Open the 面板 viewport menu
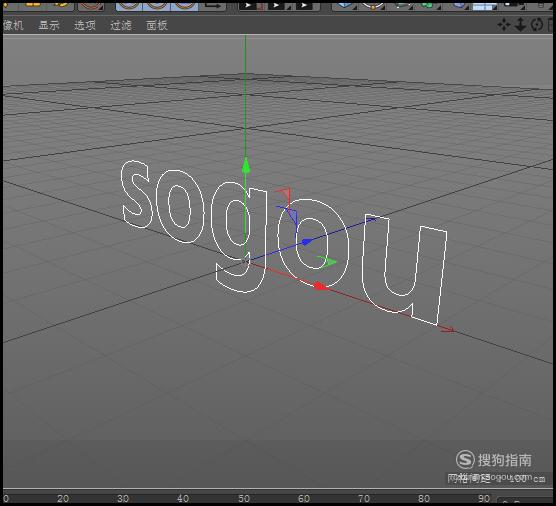The width and height of the screenshot is (556, 506). 157,26
